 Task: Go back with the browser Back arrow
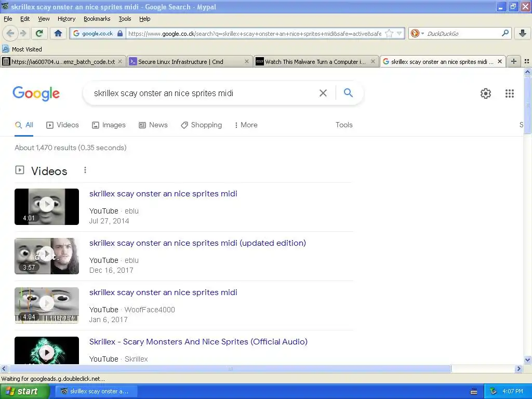click(x=10, y=33)
